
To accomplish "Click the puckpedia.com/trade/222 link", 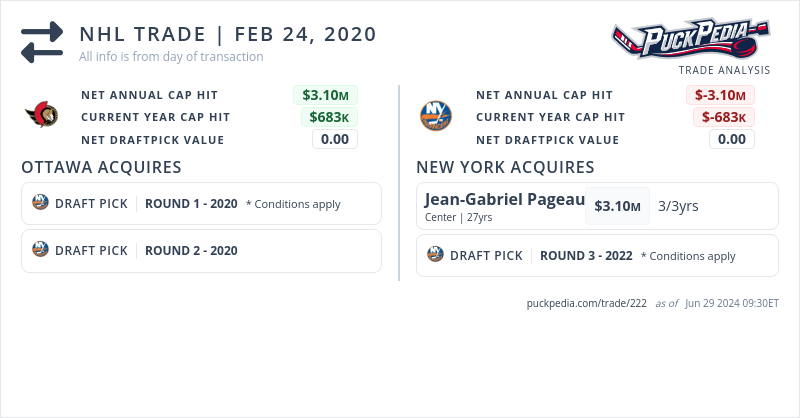I will (586, 303).
